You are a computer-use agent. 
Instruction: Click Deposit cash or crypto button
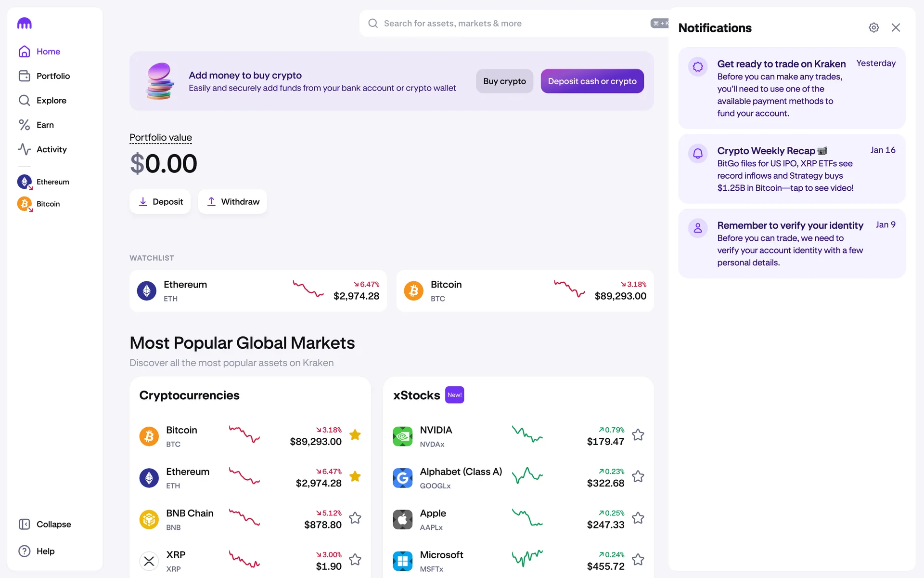pos(592,81)
